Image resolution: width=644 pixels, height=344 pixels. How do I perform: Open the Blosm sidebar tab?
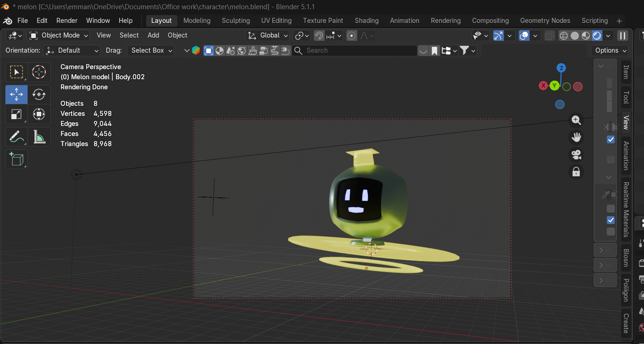[x=626, y=258]
